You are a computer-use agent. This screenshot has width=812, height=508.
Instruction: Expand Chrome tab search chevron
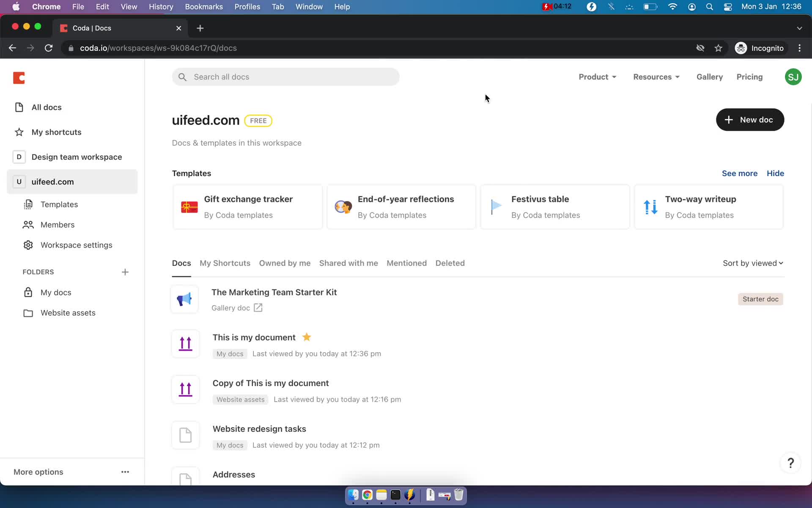tap(799, 28)
